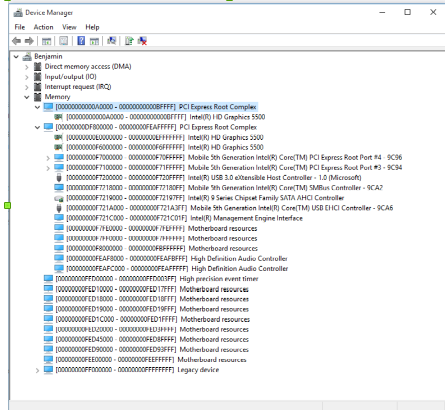Viewport: 445px width, 410px height.
Task: Select Motherboard resources at FEE00000
Action: pyautogui.click(x=151, y=360)
